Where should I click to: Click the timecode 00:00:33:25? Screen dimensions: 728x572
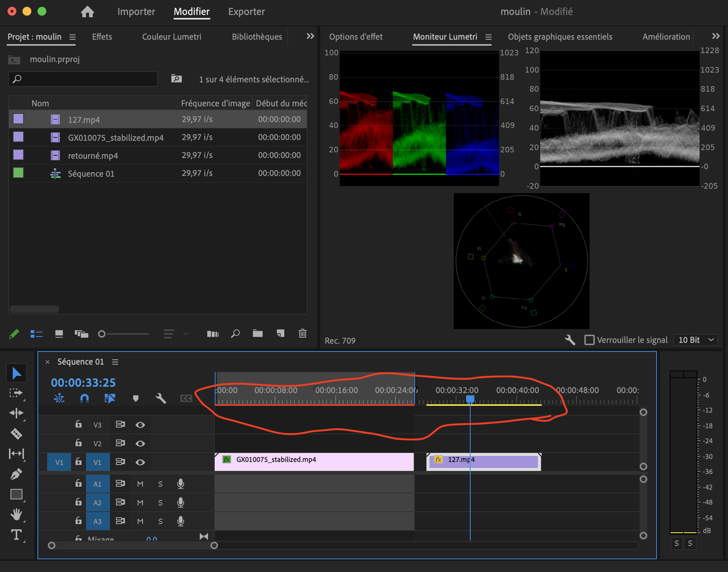click(x=83, y=383)
